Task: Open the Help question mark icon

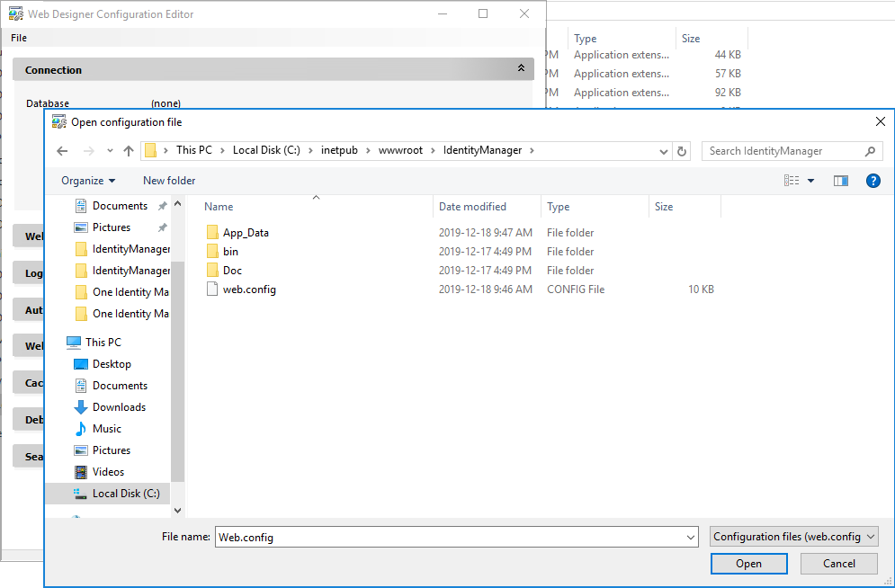Action: [872, 181]
